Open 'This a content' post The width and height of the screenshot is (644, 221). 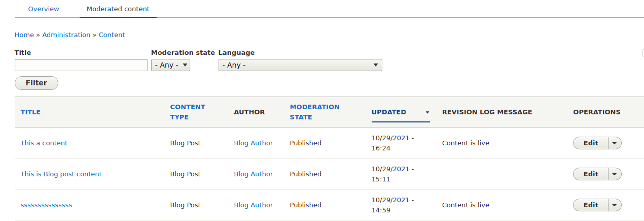(x=44, y=143)
